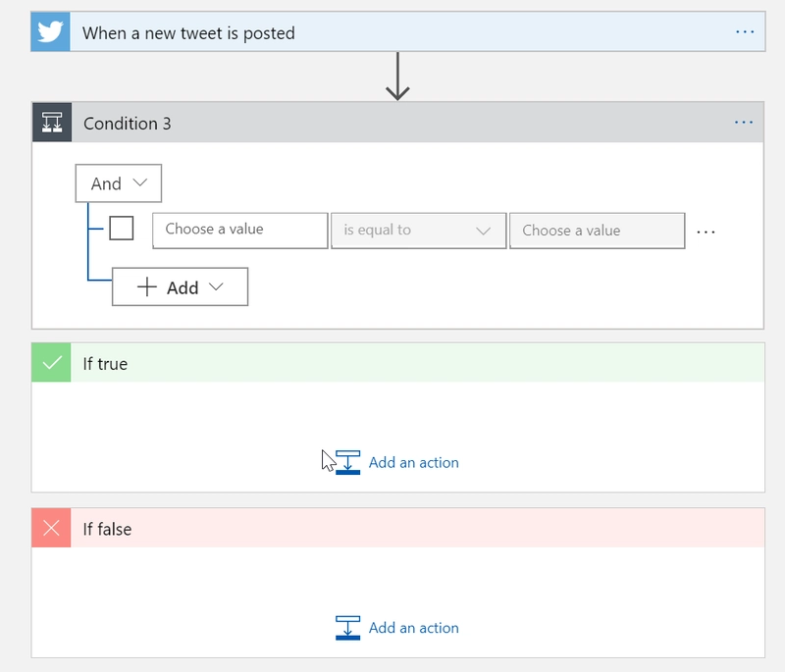
Task: Click the Condition 3 step icon
Action: coord(52,123)
